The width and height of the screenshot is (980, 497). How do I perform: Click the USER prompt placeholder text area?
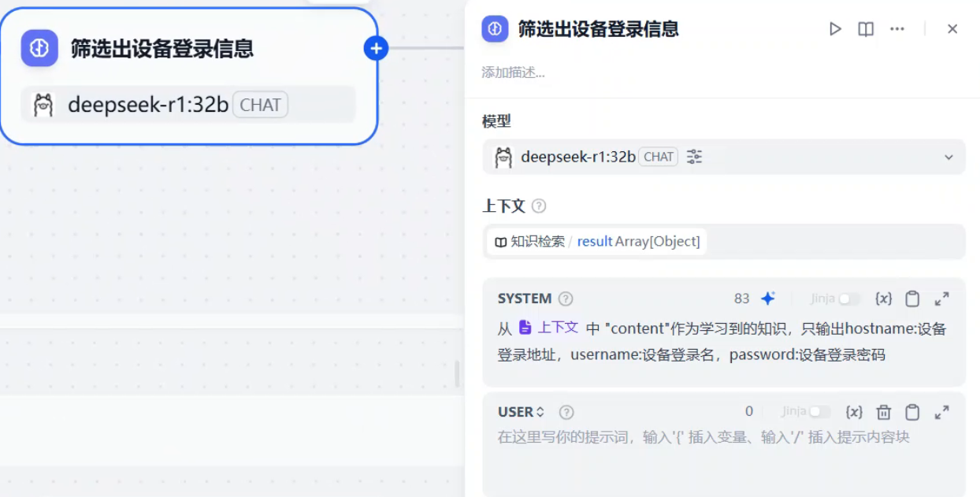703,436
